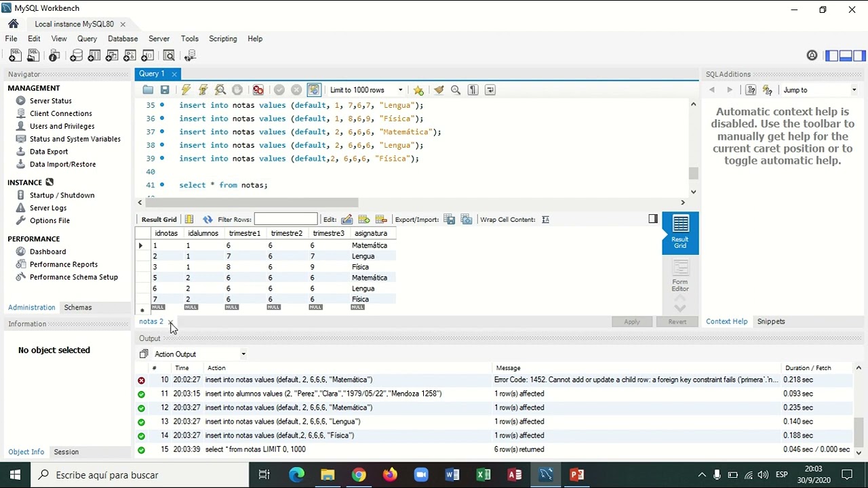Close the notas 2 result tab

pos(170,322)
